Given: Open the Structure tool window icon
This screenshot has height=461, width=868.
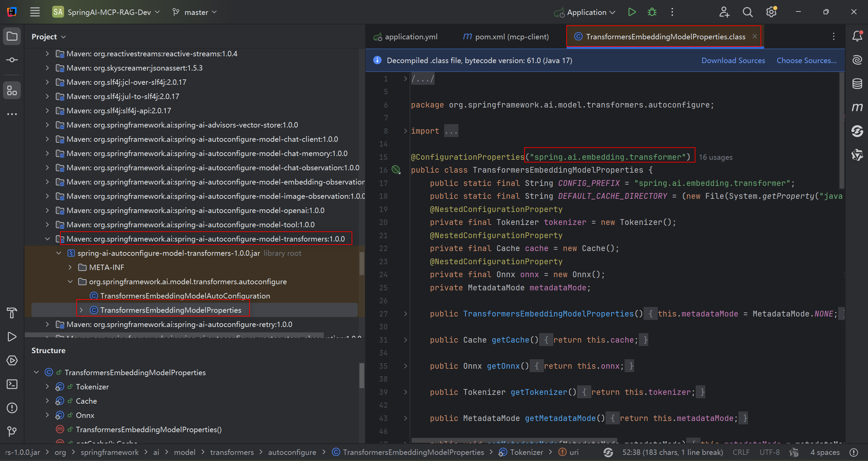Looking at the screenshot, I should pyautogui.click(x=12, y=91).
